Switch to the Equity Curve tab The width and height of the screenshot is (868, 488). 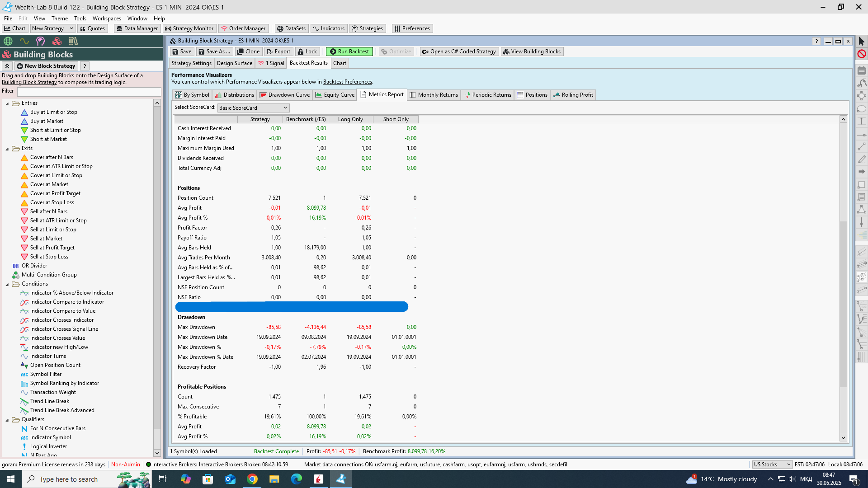pos(335,95)
